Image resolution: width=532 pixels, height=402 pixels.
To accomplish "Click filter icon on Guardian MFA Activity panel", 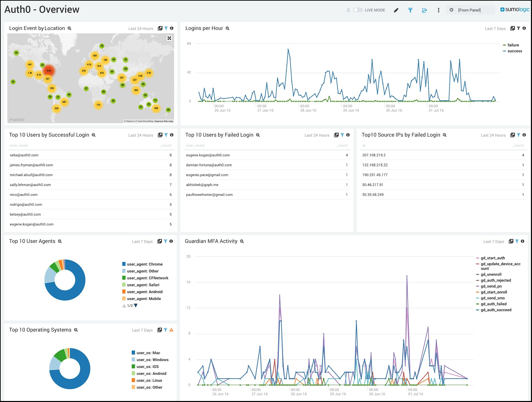I will pyautogui.click(x=517, y=241).
